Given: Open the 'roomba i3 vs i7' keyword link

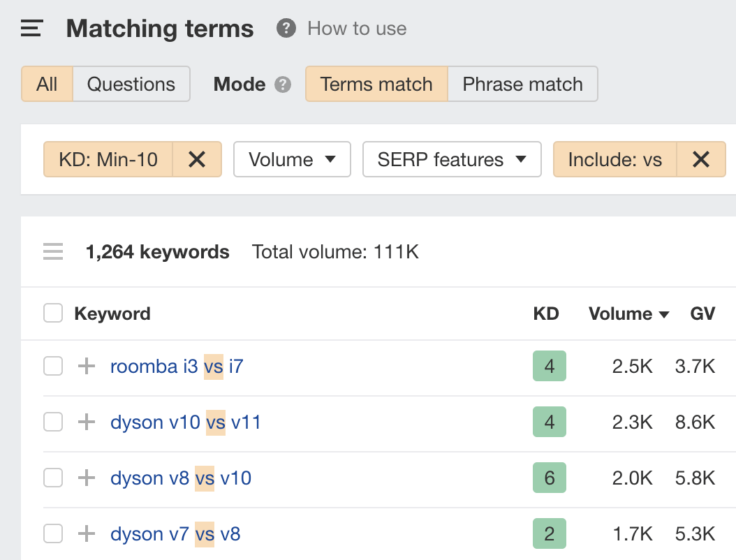Looking at the screenshot, I should (x=176, y=365).
